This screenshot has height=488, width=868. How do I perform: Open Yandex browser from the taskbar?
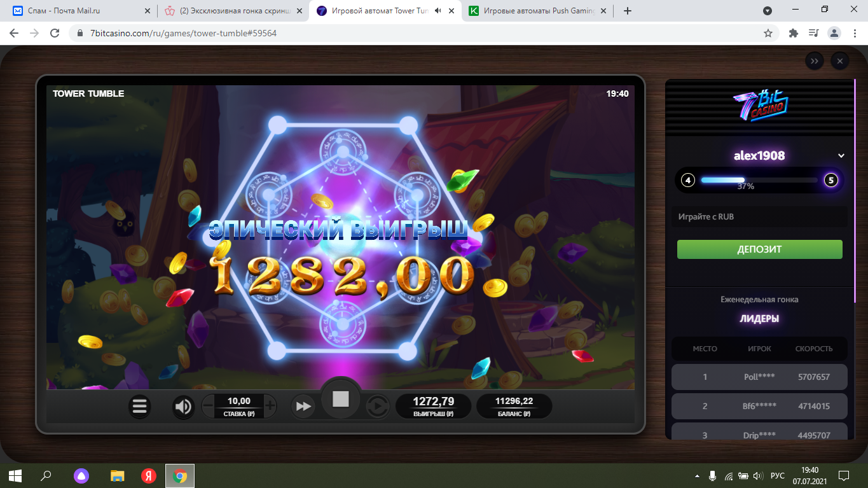[x=148, y=475]
